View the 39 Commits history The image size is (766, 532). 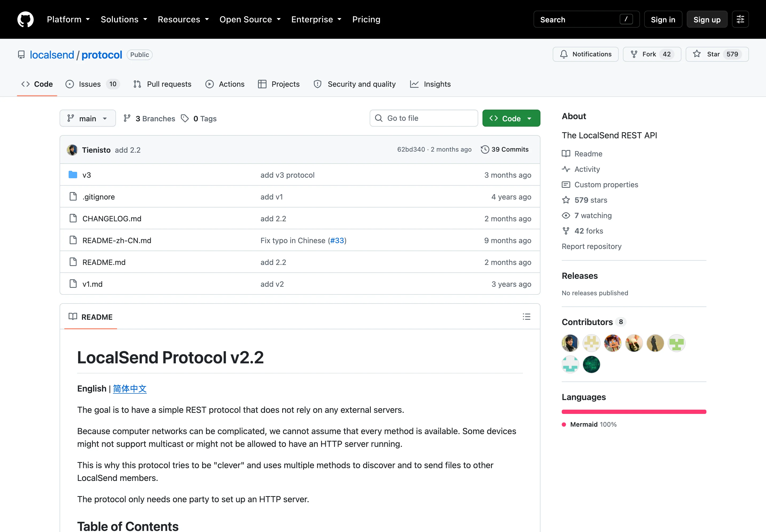coord(505,149)
